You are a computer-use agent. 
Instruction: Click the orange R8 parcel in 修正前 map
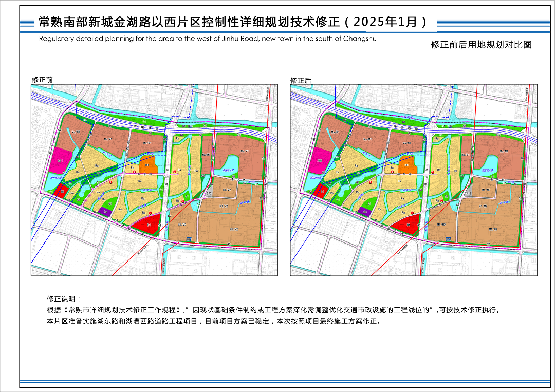click(x=147, y=165)
